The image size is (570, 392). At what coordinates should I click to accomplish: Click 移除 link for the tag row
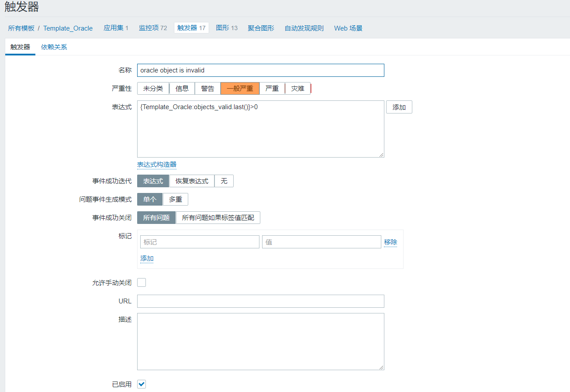point(390,242)
